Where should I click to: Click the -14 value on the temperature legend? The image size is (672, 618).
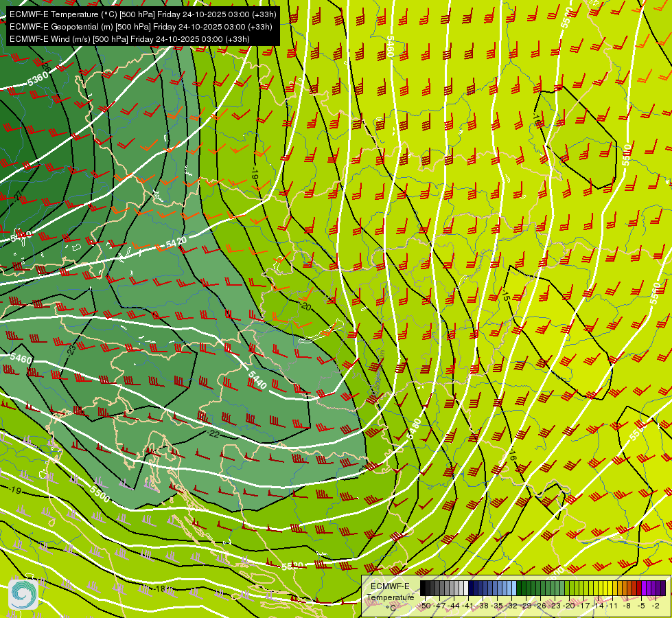[x=598, y=606]
